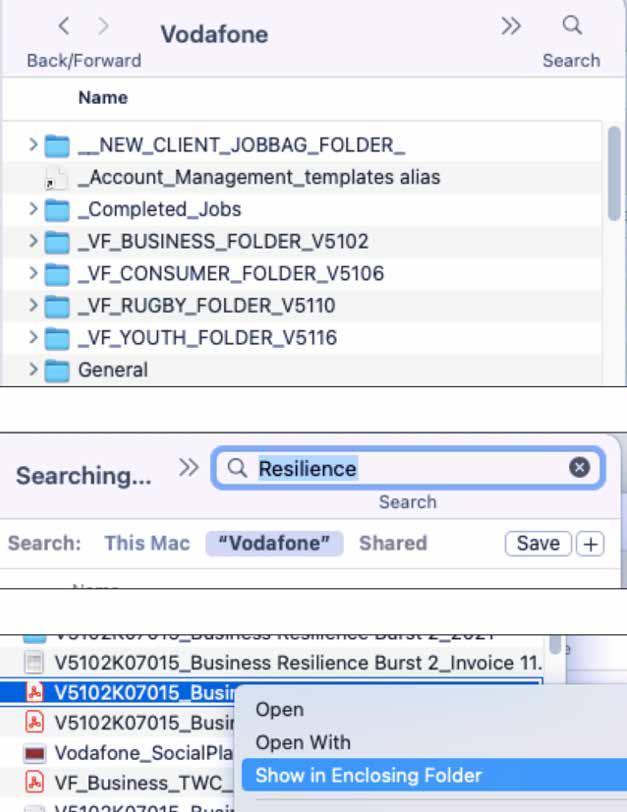The height and width of the screenshot is (812, 627).
Task: Select the _VF_CONSUMER_FOLDER_V5106 folder icon
Action: pyautogui.click(x=57, y=274)
